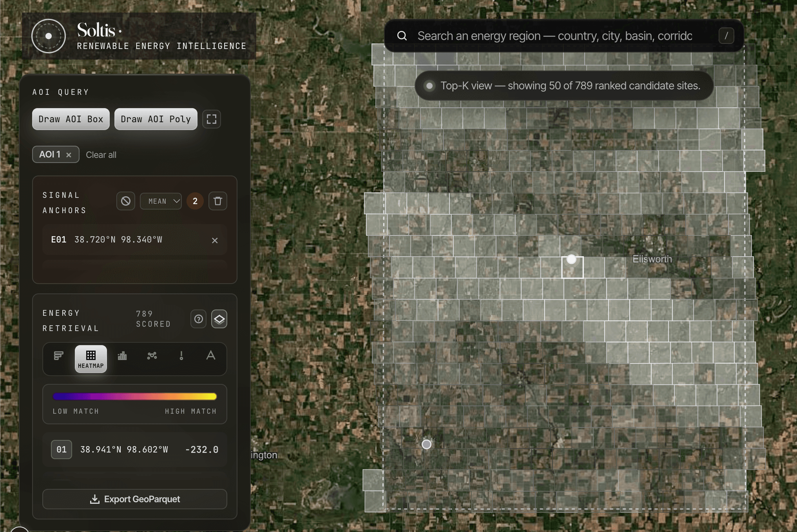
Task: Click the Soltis circular logo icon
Action: (x=49, y=36)
